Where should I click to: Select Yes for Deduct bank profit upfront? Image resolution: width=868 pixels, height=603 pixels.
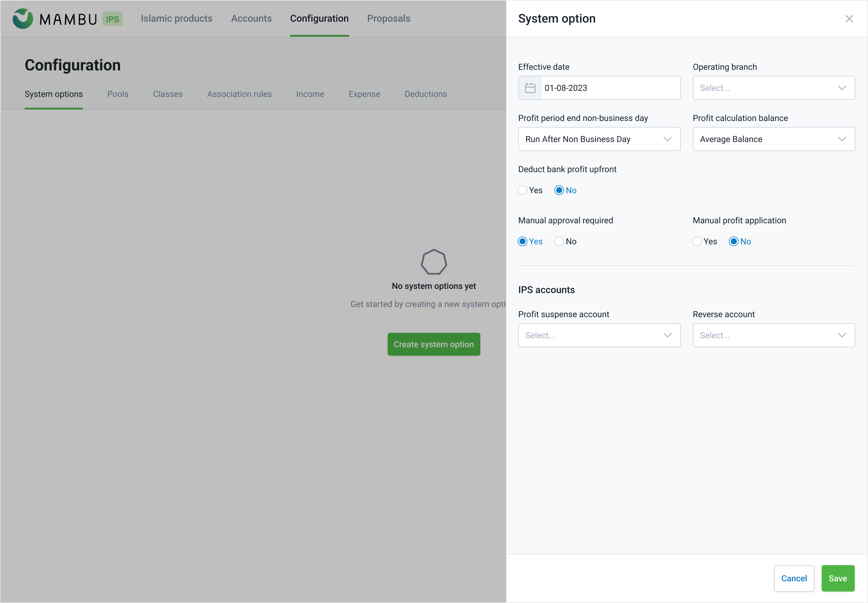coord(522,190)
